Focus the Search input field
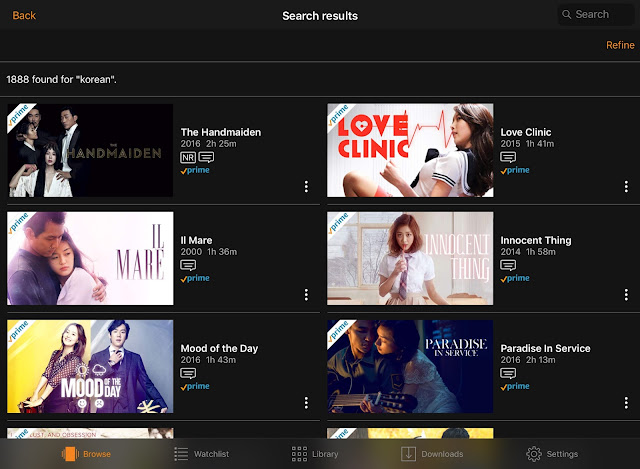The image size is (640, 469). 596,15
